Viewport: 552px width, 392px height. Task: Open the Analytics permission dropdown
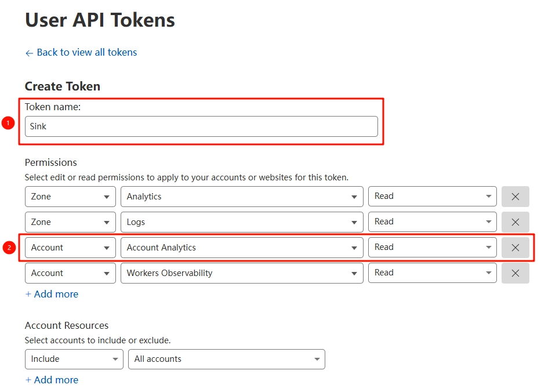[x=241, y=196]
